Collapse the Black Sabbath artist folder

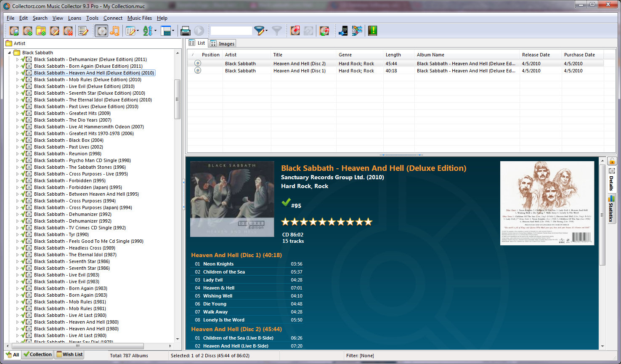tap(9, 53)
